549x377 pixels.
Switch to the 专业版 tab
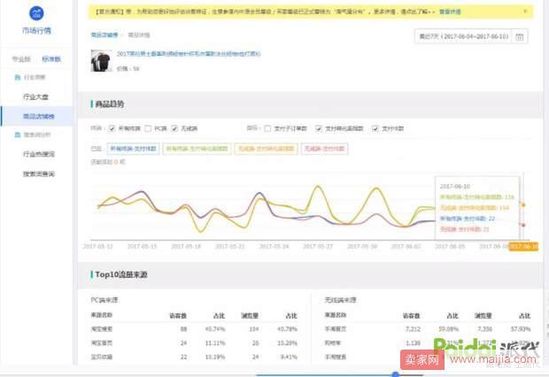(x=21, y=59)
